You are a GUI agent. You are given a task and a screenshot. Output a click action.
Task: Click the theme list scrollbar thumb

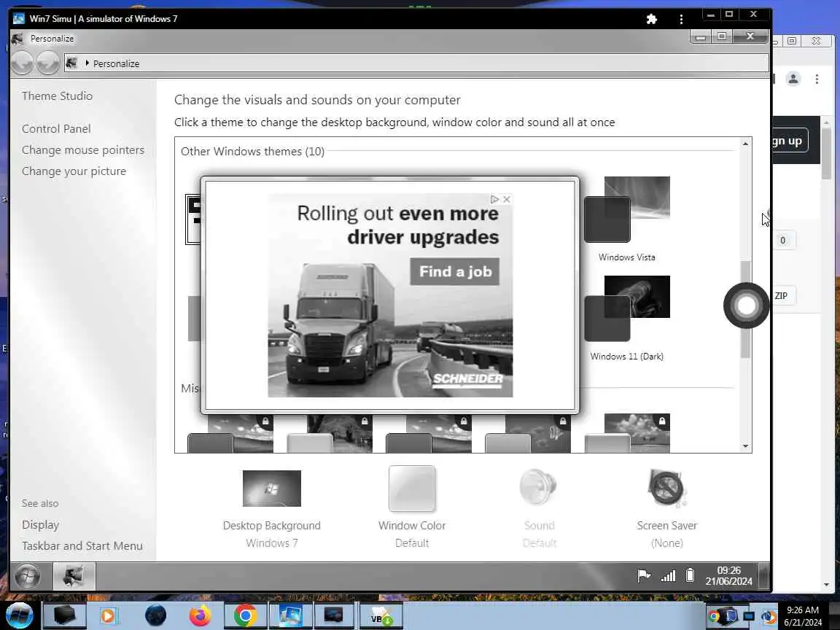click(745, 309)
